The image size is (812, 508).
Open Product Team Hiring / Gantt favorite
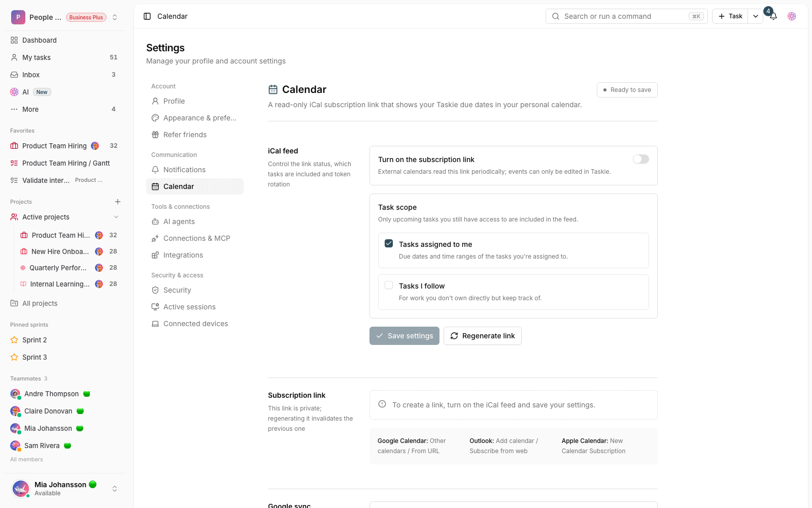point(65,163)
